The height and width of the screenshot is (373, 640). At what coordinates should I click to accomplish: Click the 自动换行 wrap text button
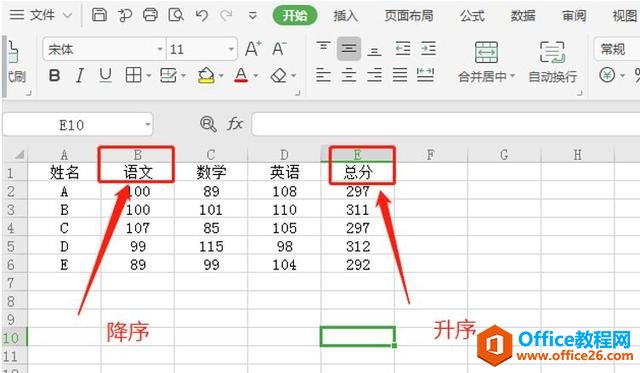552,62
